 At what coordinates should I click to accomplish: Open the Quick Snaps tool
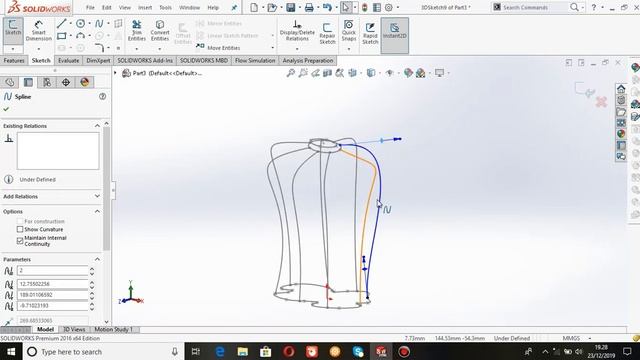[349, 31]
